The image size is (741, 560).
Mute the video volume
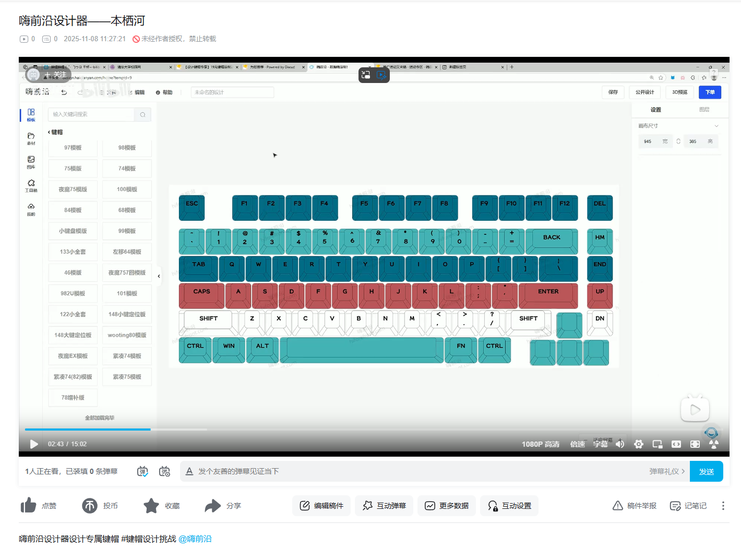click(x=620, y=444)
